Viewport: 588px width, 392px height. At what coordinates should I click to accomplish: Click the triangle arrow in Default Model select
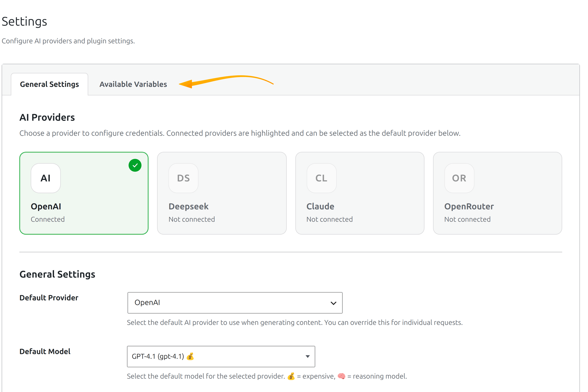(x=308, y=357)
